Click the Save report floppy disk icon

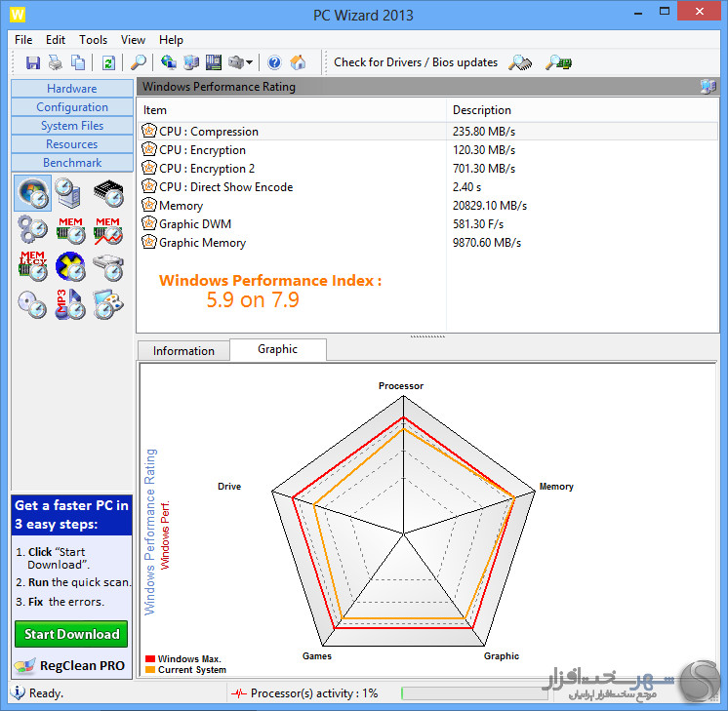[33, 62]
